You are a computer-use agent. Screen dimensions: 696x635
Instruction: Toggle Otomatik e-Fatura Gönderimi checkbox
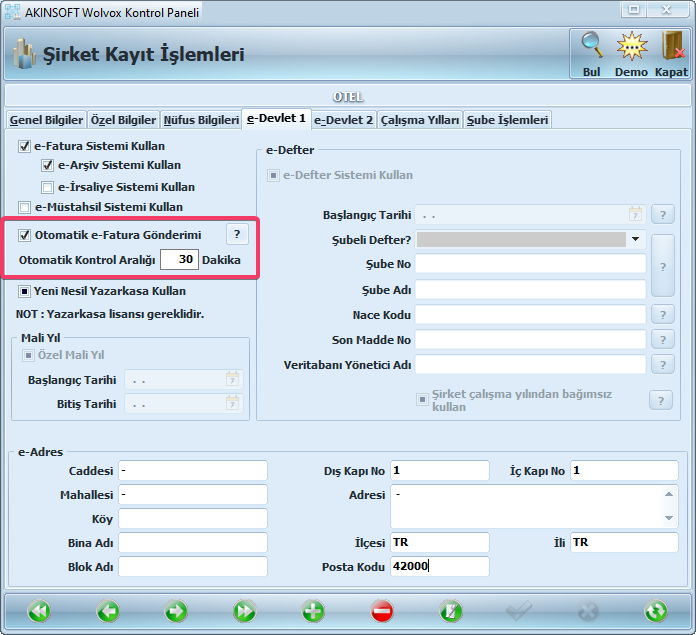[24, 235]
